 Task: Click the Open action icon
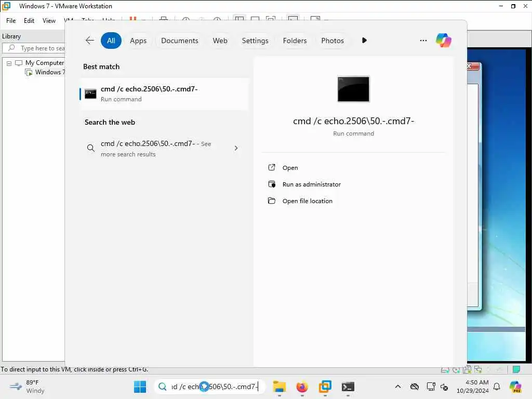point(272,167)
